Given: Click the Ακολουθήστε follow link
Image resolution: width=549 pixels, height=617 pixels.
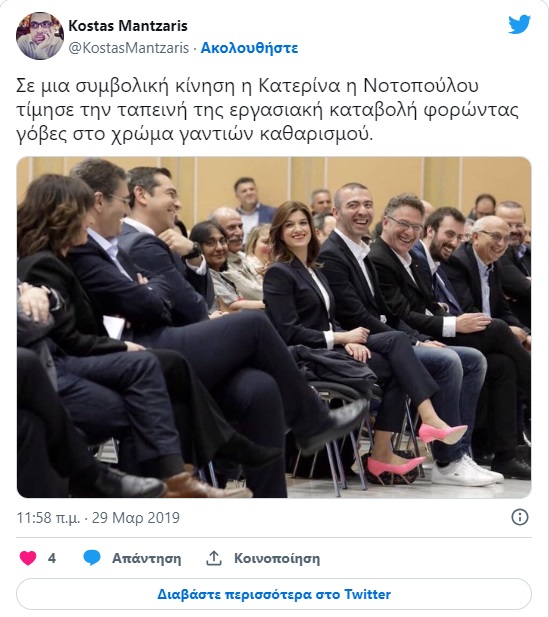Looking at the screenshot, I should (250, 48).
